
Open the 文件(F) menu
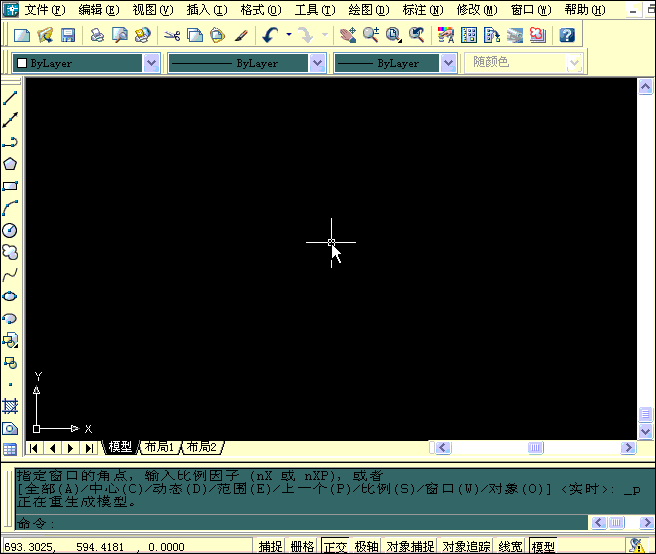tap(45, 10)
